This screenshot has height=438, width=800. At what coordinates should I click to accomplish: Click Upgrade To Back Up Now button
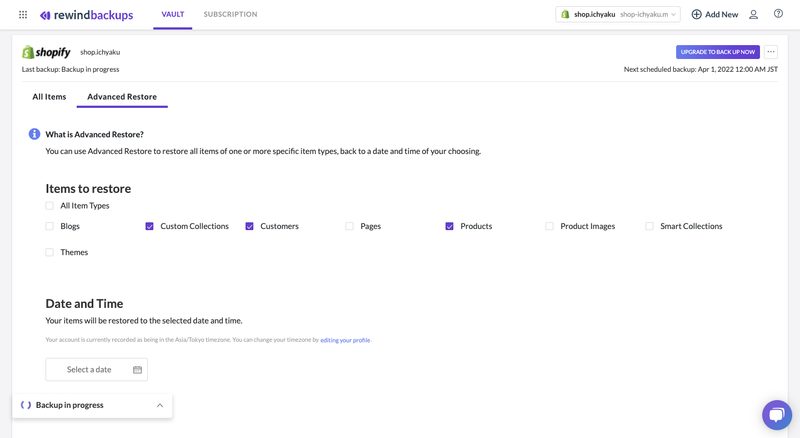(717, 52)
